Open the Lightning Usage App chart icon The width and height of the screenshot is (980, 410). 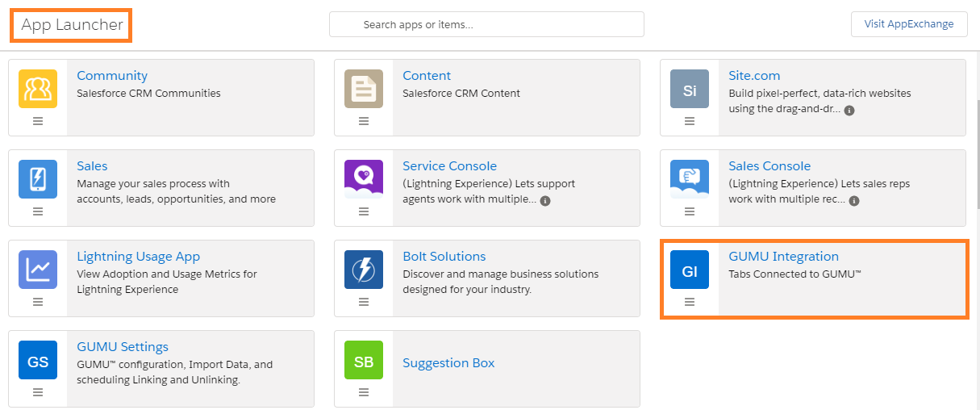click(x=38, y=270)
